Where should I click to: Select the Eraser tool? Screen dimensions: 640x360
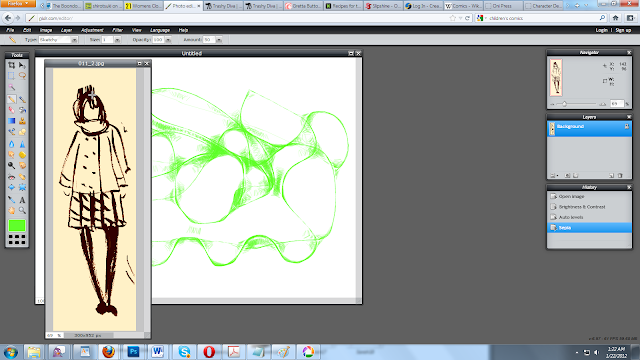point(11,110)
